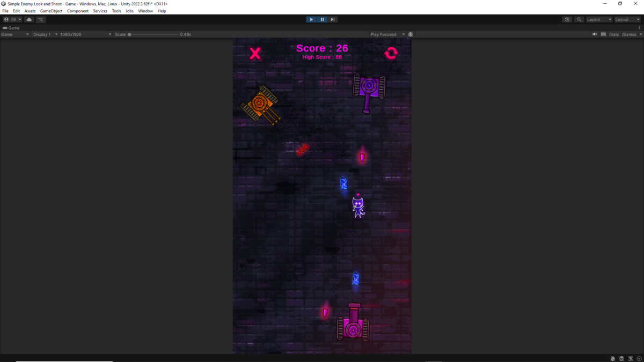Pause the running game
This screenshot has width=644, height=362.
(322, 19)
